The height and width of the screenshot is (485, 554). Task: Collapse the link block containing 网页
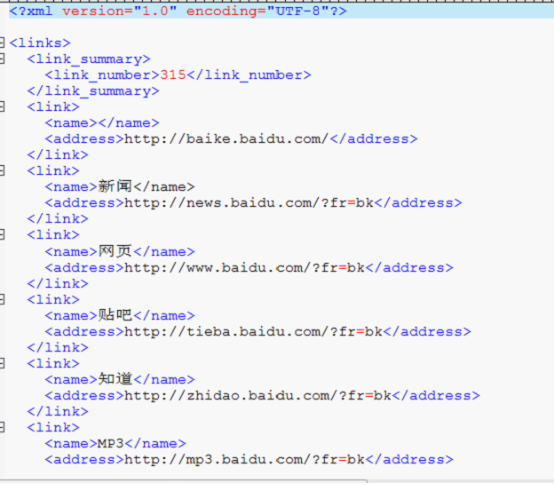point(2,235)
